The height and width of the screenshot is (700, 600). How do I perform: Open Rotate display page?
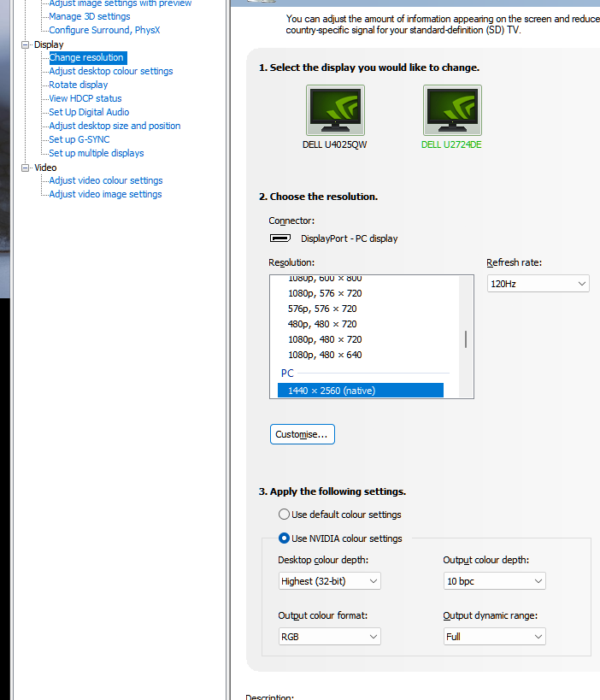pyautogui.click(x=79, y=85)
